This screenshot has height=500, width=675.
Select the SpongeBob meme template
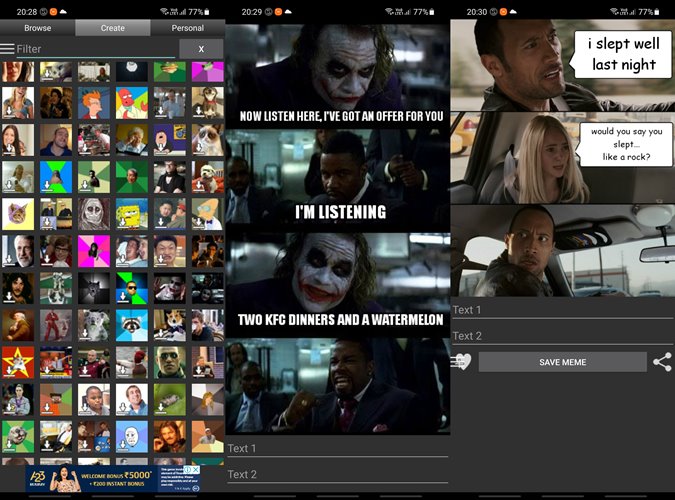pyautogui.click(x=132, y=214)
